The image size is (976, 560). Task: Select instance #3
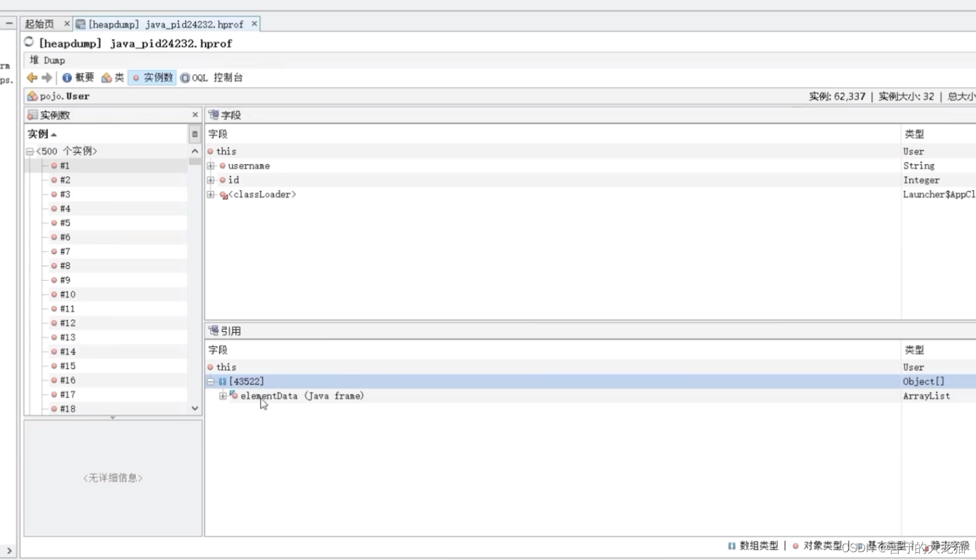(x=106, y=194)
